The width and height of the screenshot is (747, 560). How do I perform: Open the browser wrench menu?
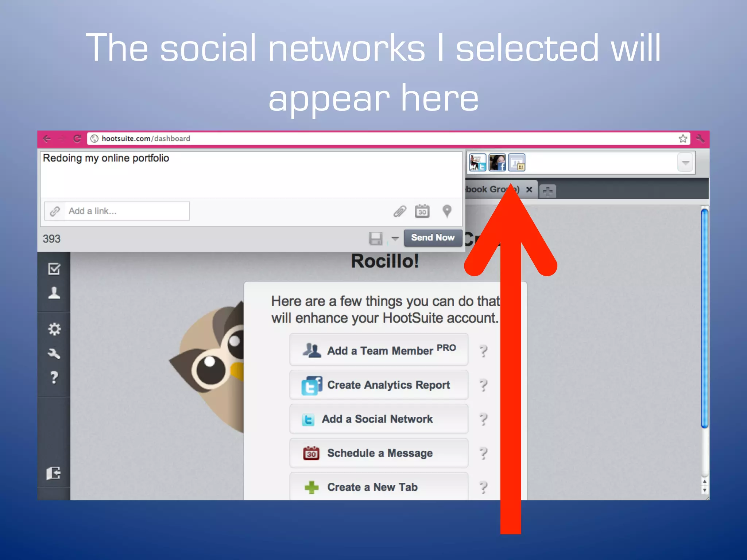700,139
